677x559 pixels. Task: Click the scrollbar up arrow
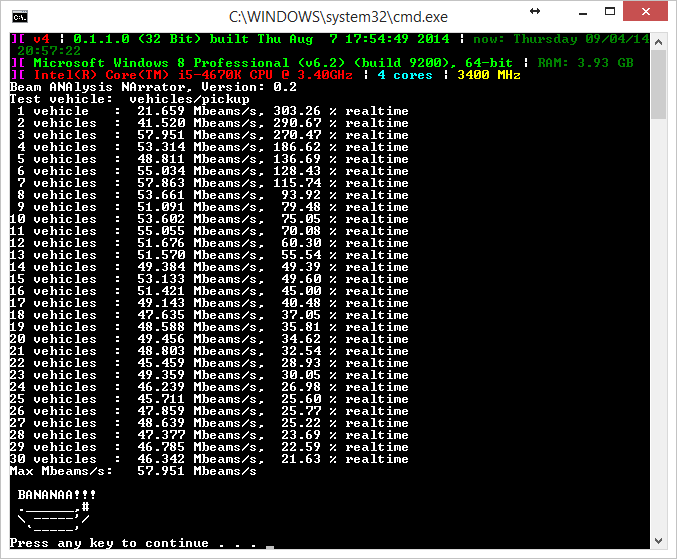tap(658, 42)
